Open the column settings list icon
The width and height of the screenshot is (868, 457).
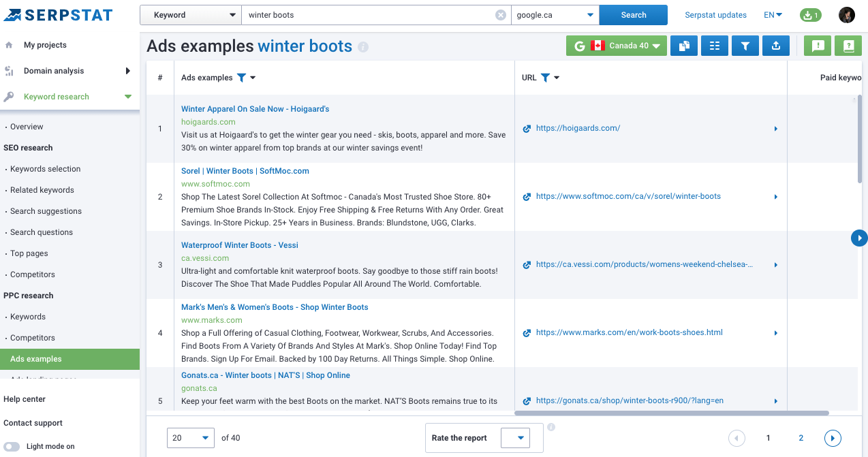(715, 46)
